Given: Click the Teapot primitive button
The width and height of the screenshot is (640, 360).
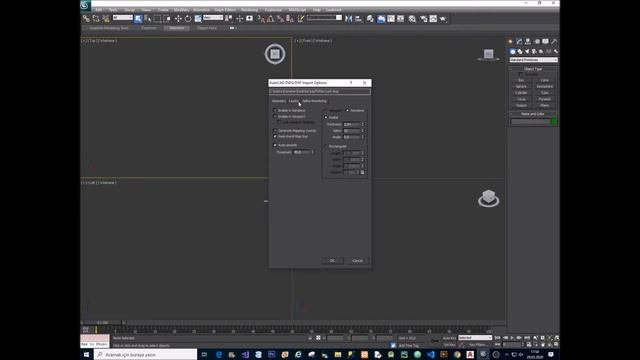Looking at the screenshot, I should point(521,105).
